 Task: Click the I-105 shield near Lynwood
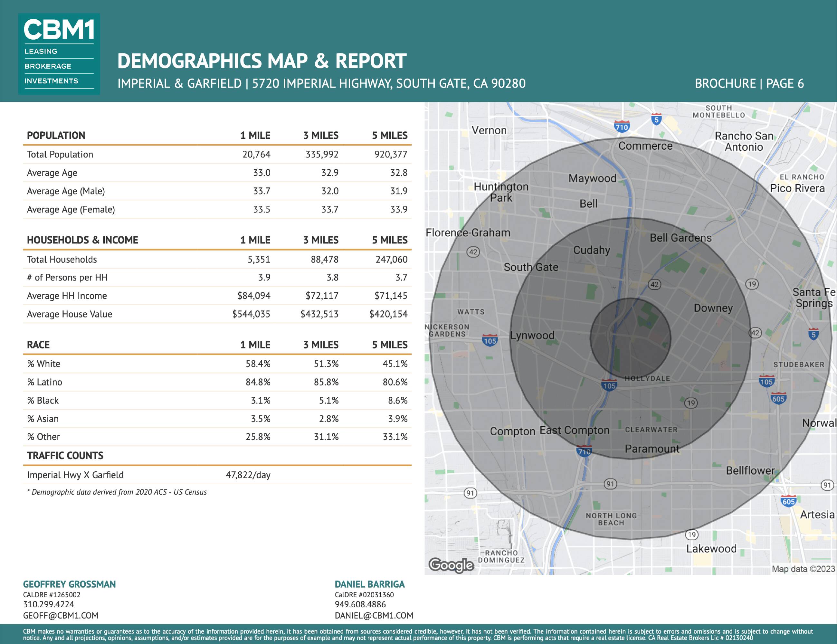click(490, 340)
